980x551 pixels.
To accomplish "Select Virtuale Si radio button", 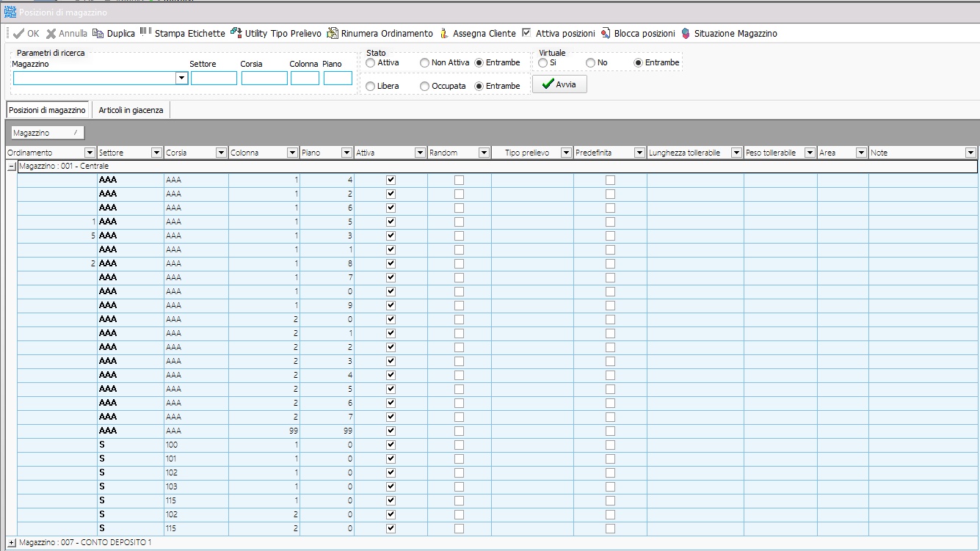I will 542,63.
